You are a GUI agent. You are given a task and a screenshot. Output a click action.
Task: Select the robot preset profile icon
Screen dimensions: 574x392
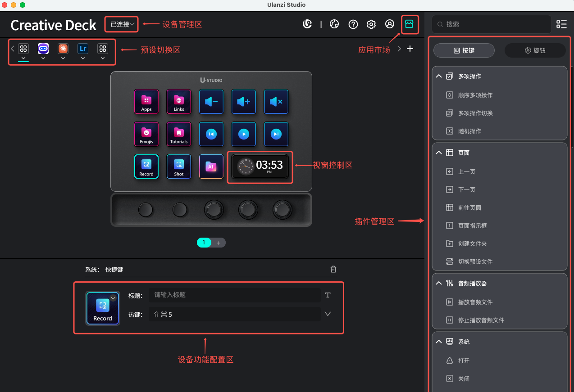tap(43, 49)
